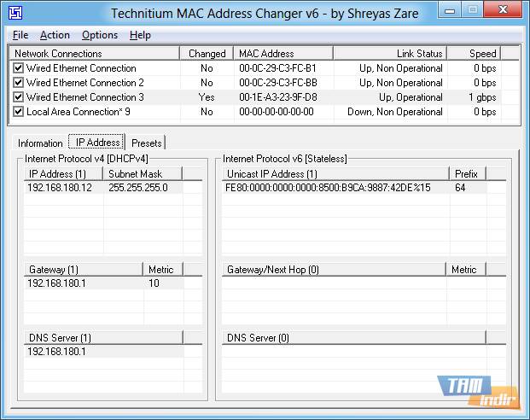Select the IPv6 unicast address FE80 row
This screenshot has width=530, height=420.
point(328,188)
